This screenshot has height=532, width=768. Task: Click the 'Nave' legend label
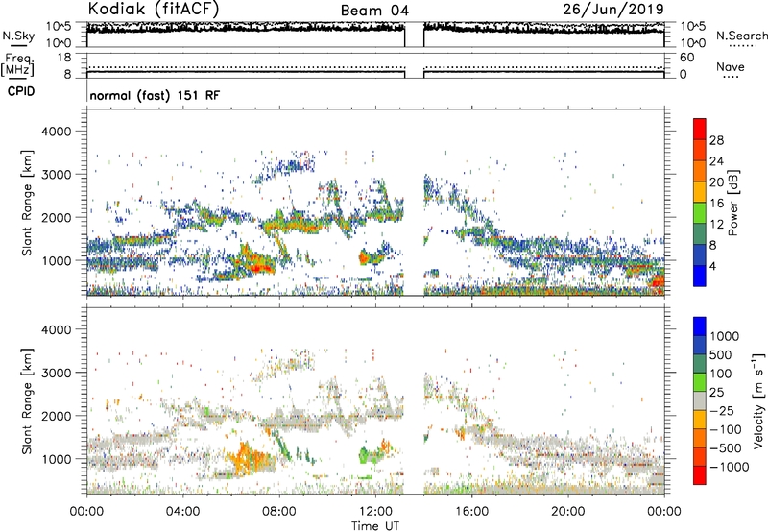pyautogui.click(x=731, y=66)
